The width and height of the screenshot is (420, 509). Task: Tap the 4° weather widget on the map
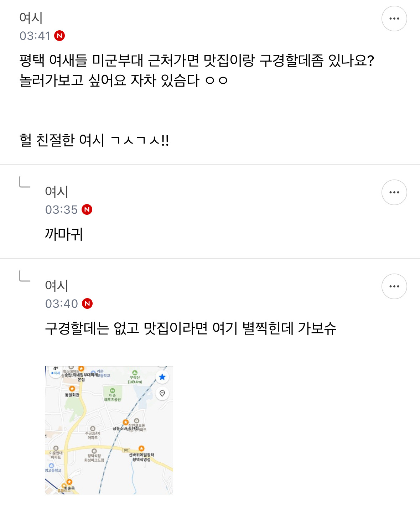[56, 371]
